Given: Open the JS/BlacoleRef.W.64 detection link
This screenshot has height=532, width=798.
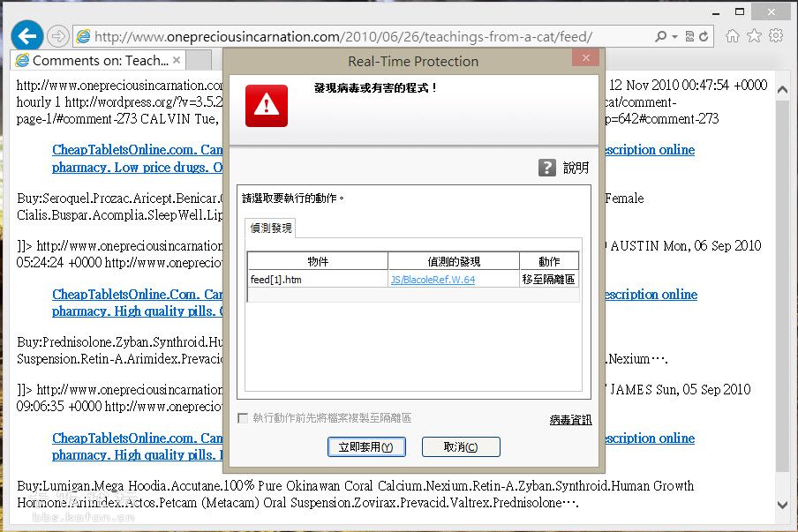Looking at the screenshot, I should (x=433, y=280).
